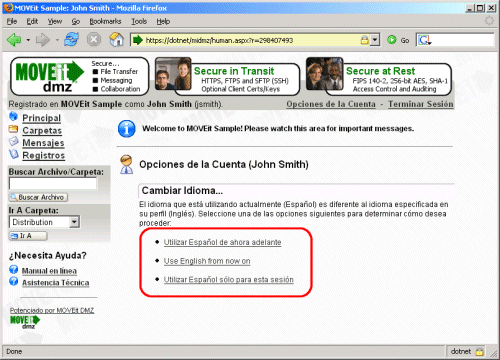Click the Opciones de la Cuenta link
Screen dimensions: 500x360
(x=331, y=104)
